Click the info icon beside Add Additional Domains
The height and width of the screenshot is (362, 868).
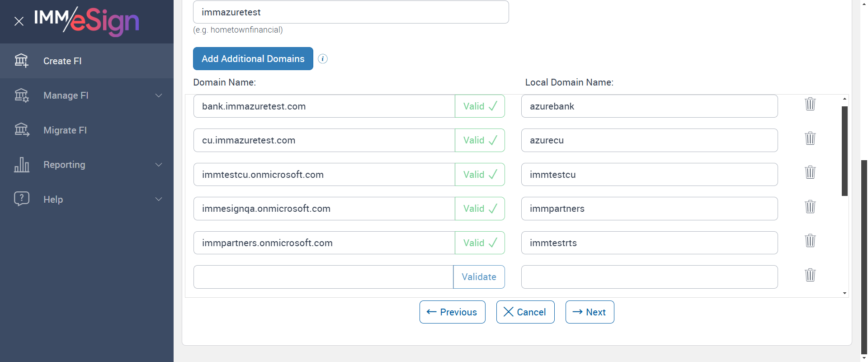coord(322,59)
